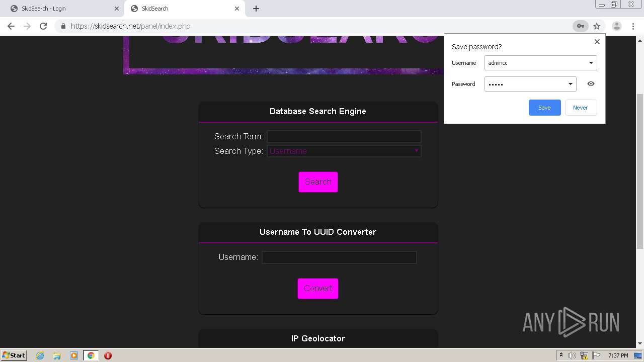Image resolution: width=644 pixels, height=362 pixels.
Task: Click the address bar URL
Action: coord(131,26)
